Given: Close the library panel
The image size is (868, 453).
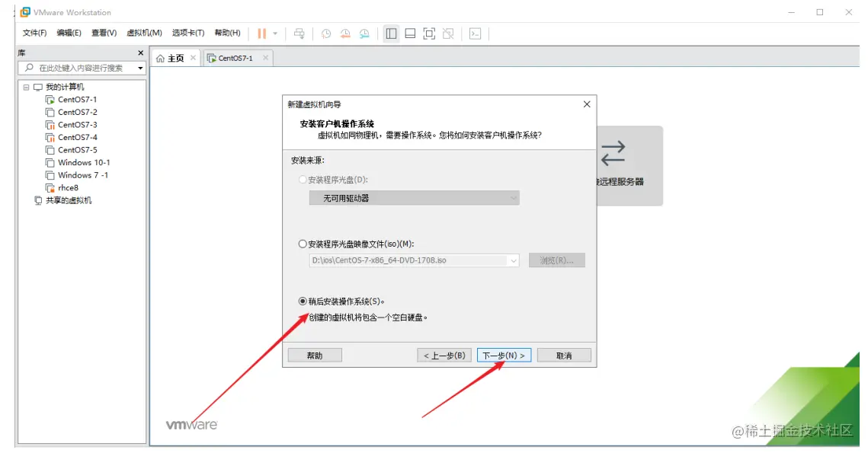Looking at the screenshot, I should pyautogui.click(x=141, y=53).
